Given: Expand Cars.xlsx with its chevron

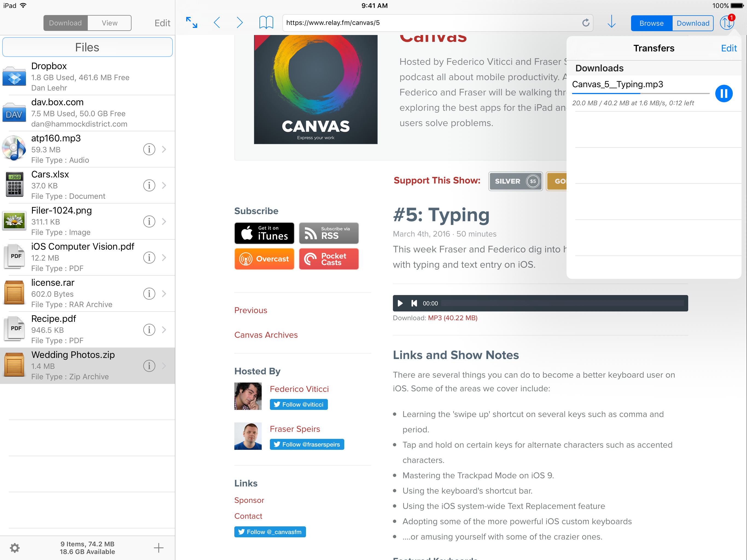Looking at the screenshot, I should click(x=164, y=185).
